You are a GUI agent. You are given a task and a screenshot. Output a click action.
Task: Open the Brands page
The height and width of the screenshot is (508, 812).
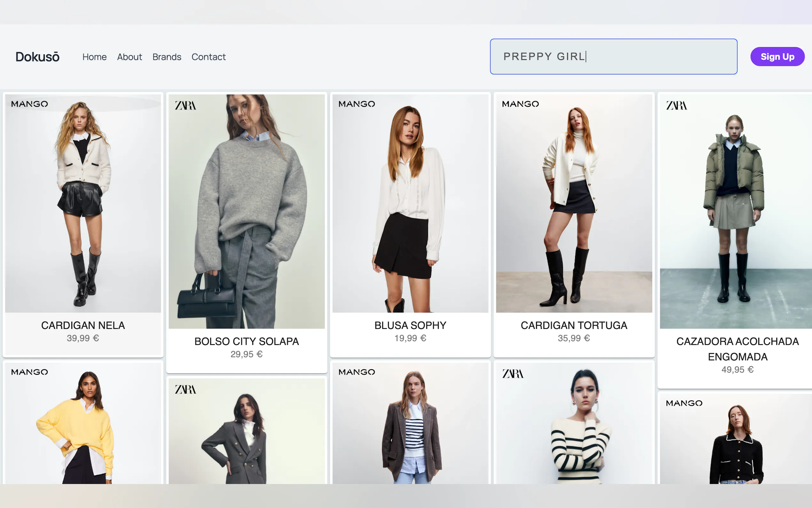pos(167,57)
